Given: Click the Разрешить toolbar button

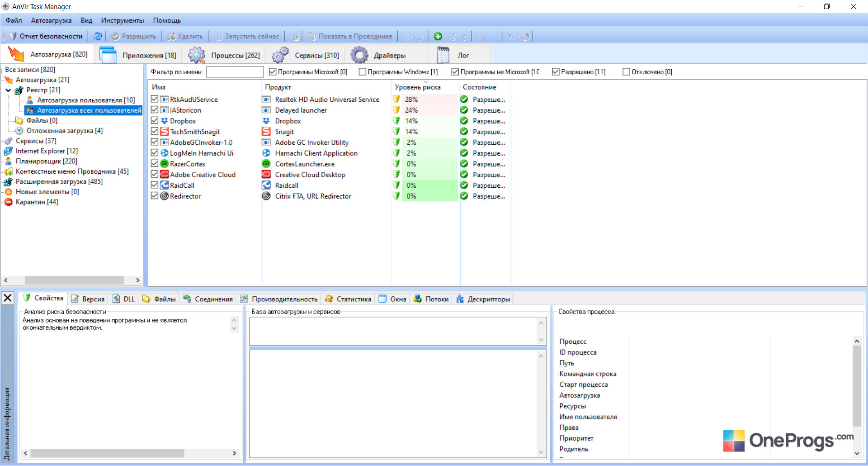Looking at the screenshot, I should pos(134,36).
